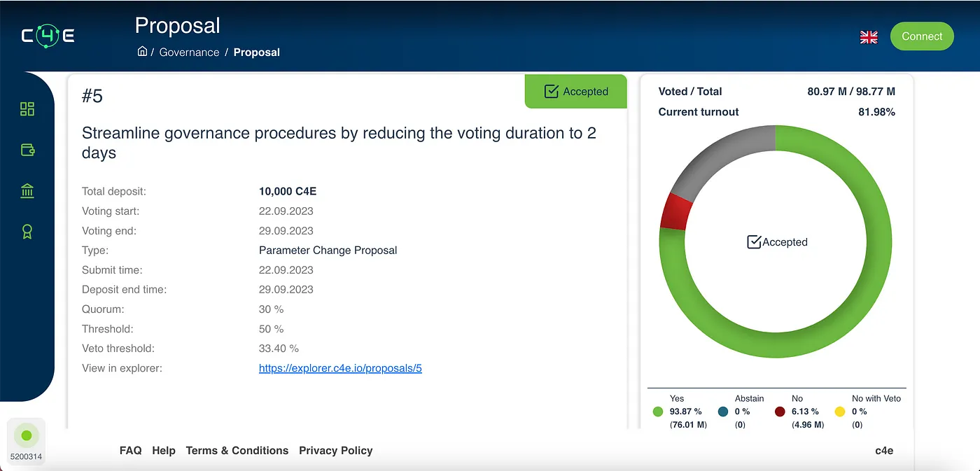Select the Staking badge icon in sidebar
The image size is (980, 471).
pyautogui.click(x=27, y=231)
